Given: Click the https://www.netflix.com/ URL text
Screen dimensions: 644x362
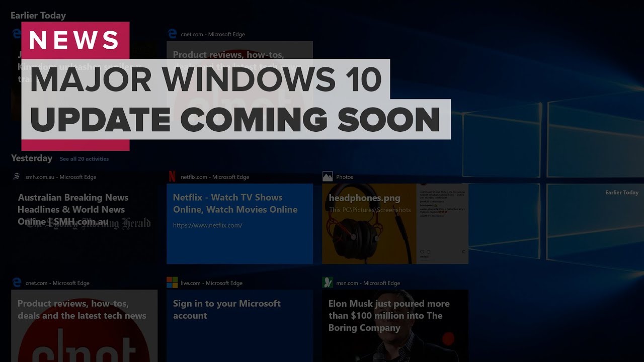Looking at the screenshot, I should tap(207, 225).
